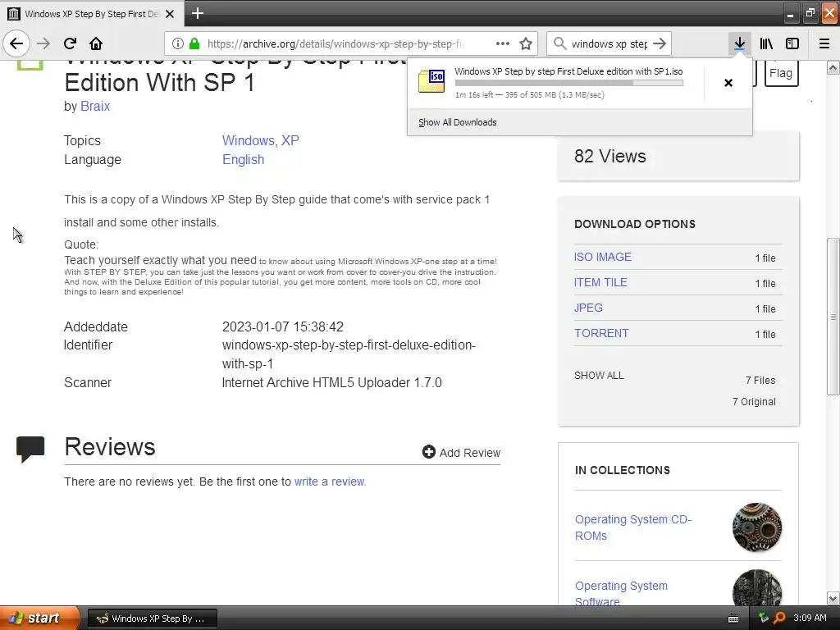
Task: Click the Reviews heading
Action: point(110,447)
